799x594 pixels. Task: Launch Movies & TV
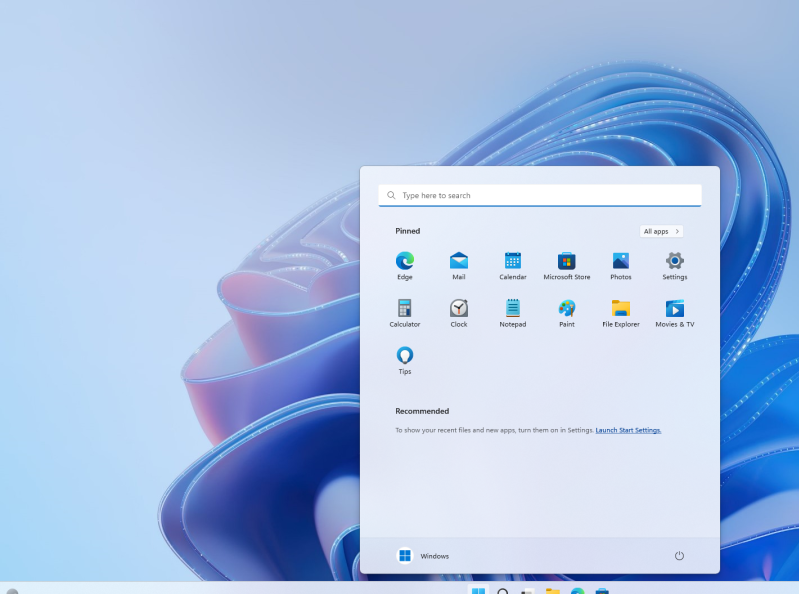[x=675, y=313]
